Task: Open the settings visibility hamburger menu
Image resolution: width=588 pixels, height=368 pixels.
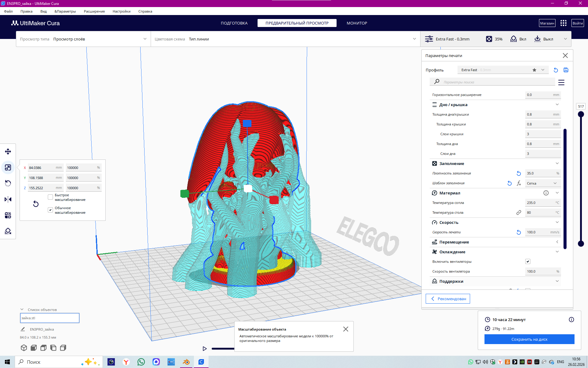Action: pos(561,82)
